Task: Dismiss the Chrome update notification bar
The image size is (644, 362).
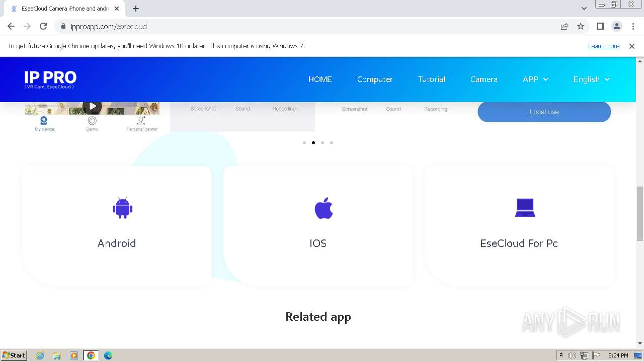Action: click(632, 46)
